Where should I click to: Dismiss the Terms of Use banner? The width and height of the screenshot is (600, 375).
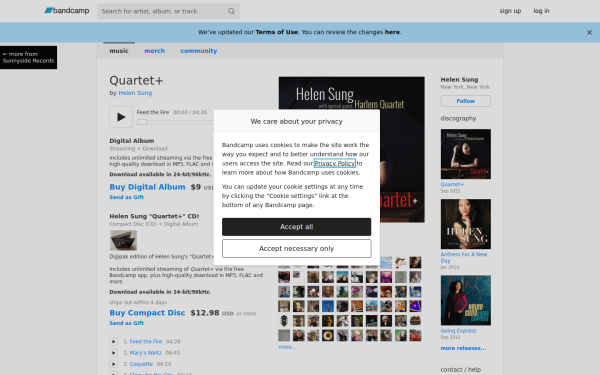589,33
